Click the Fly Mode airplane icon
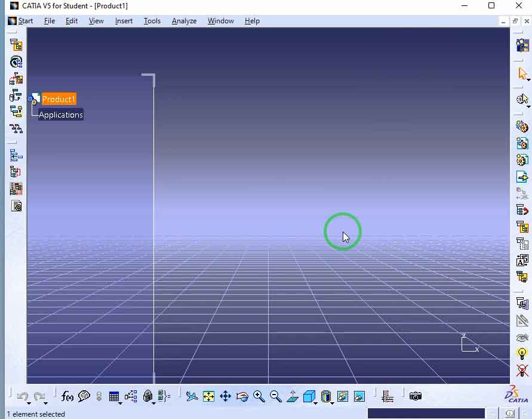The image size is (532, 419). pyautogui.click(x=192, y=396)
